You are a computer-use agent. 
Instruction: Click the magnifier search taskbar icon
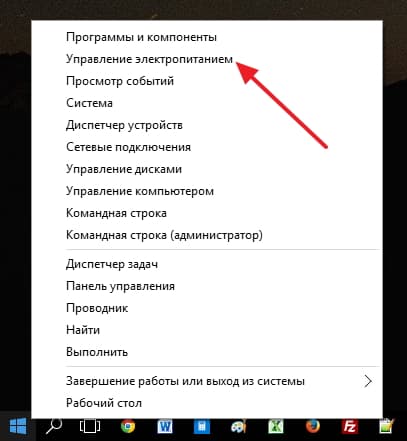(x=54, y=426)
